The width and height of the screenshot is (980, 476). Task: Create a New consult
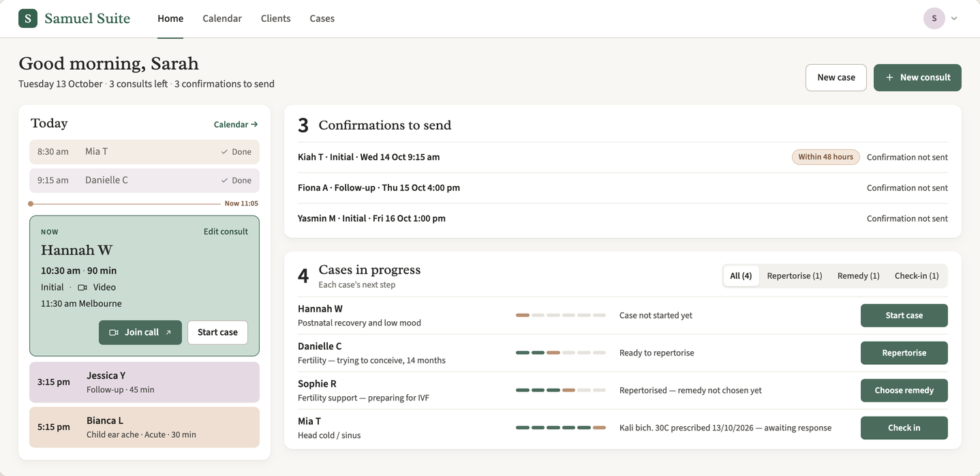(917, 78)
